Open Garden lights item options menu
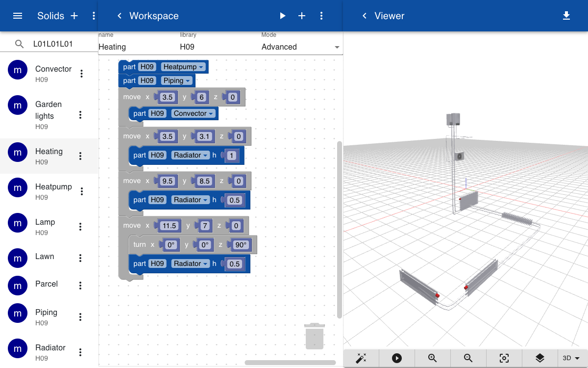The width and height of the screenshot is (588, 368). tap(80, 115)
